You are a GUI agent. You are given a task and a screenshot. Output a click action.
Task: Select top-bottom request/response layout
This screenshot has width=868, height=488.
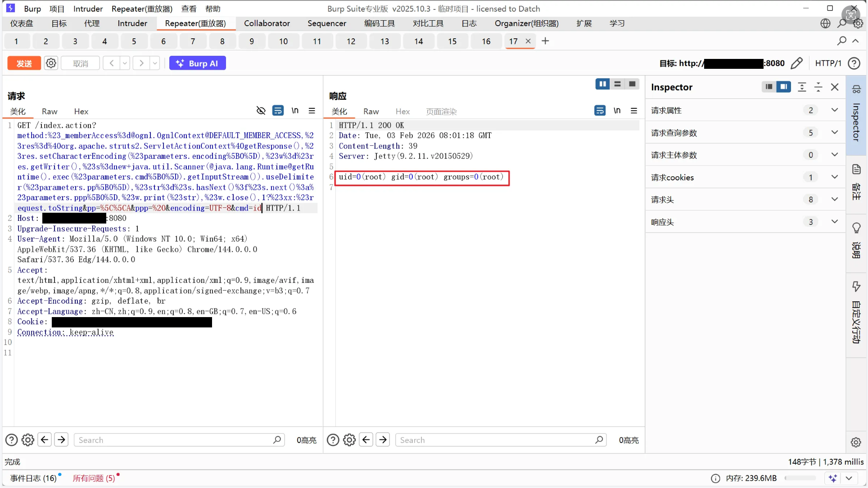tap(617, 84)
